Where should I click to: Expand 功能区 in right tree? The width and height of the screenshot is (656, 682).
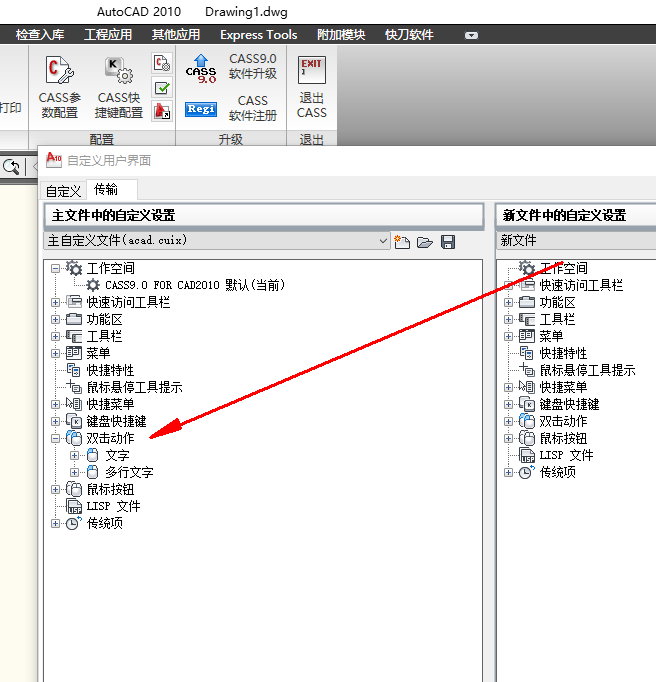(x=508, y=302)
